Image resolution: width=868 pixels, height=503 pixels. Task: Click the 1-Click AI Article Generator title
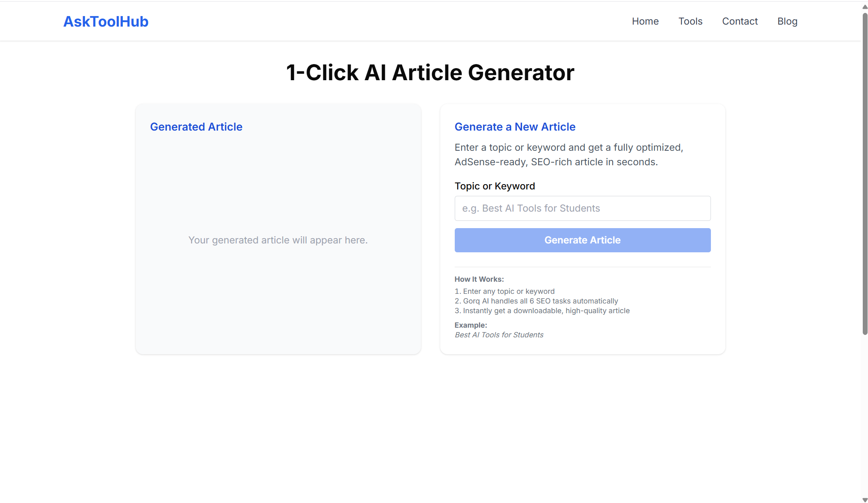(x=430, y=73)
